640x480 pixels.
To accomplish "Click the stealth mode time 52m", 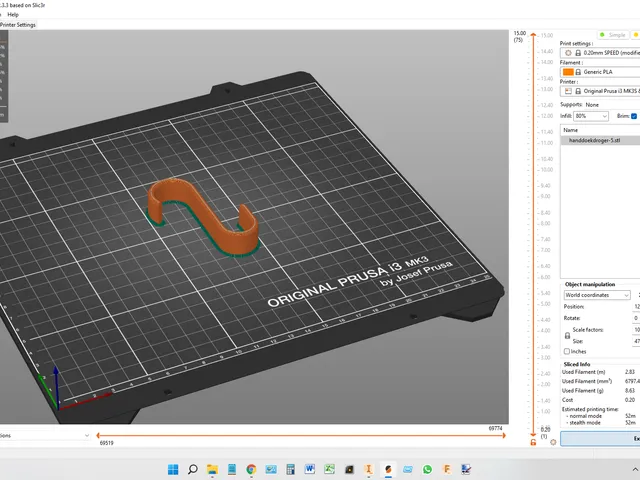I will click(630, 423).
